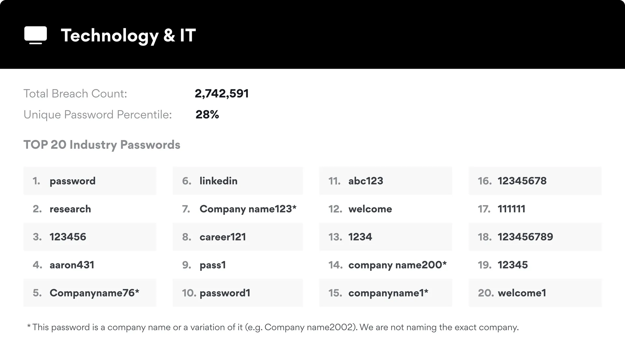
Task: Click the TOP 20 Industry Passwords heading
Action: click(x=102, y=145)
